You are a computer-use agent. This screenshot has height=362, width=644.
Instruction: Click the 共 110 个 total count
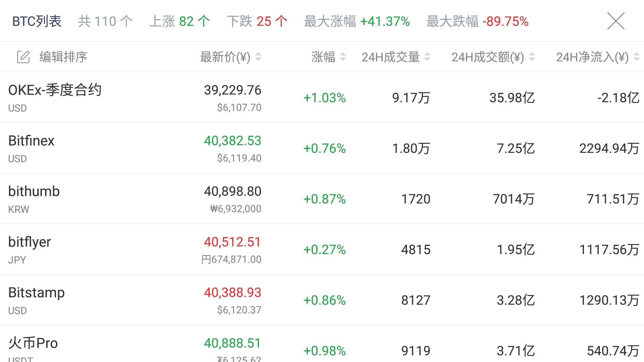105,21
